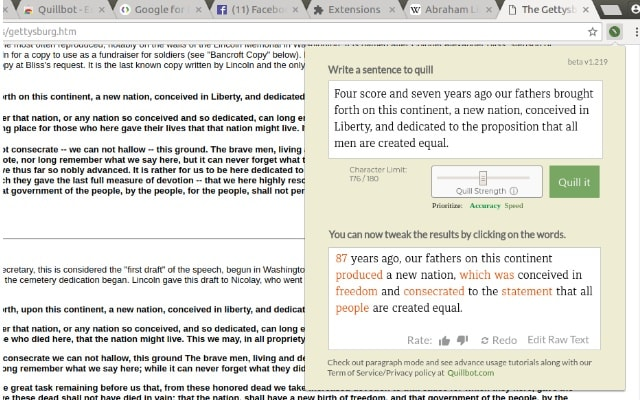Select The Gettysburg tab

[547, 9]
